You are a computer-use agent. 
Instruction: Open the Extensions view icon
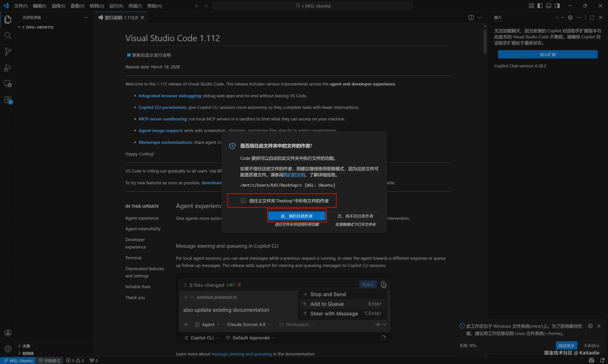coord(8,100)
